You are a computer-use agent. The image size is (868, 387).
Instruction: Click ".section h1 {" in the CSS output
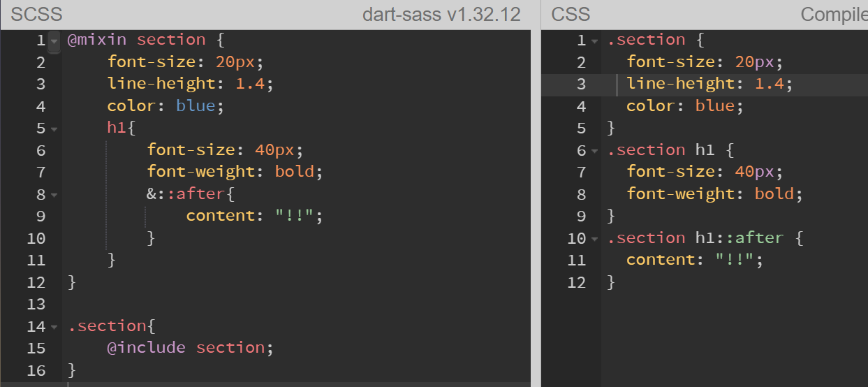pos(671,150)
